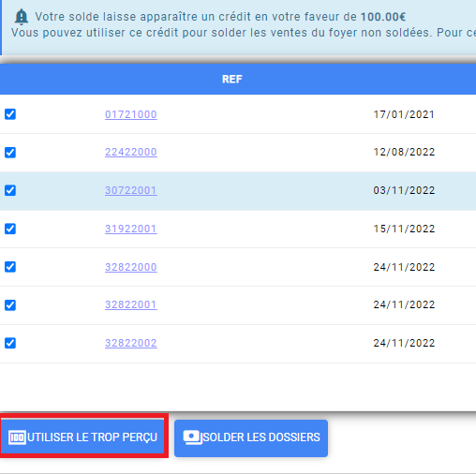The height and width of the screenshot is (474, 476).
Task: Toggle the checkbox for reference 32822001
Action: pos(10,305)
